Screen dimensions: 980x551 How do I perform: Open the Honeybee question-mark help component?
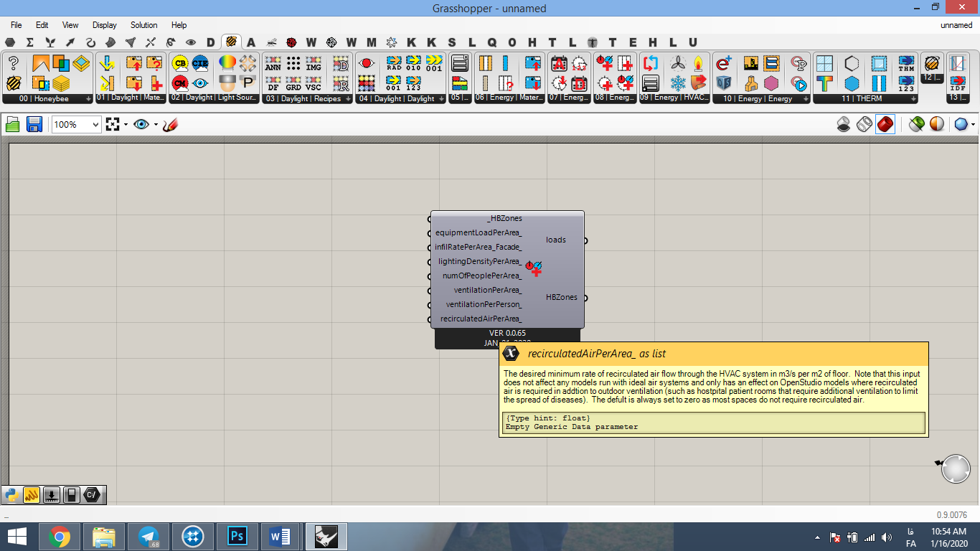(x=12, y=64)
